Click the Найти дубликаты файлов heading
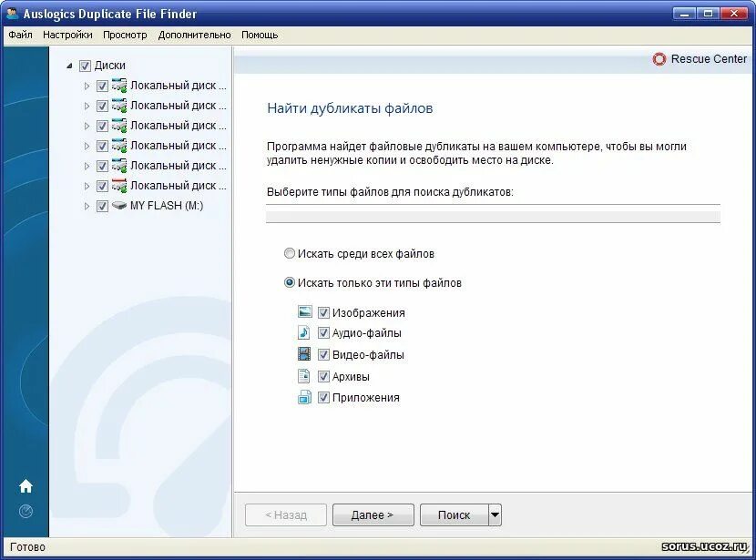Screen dimensions: 756x560 point(350,108)
